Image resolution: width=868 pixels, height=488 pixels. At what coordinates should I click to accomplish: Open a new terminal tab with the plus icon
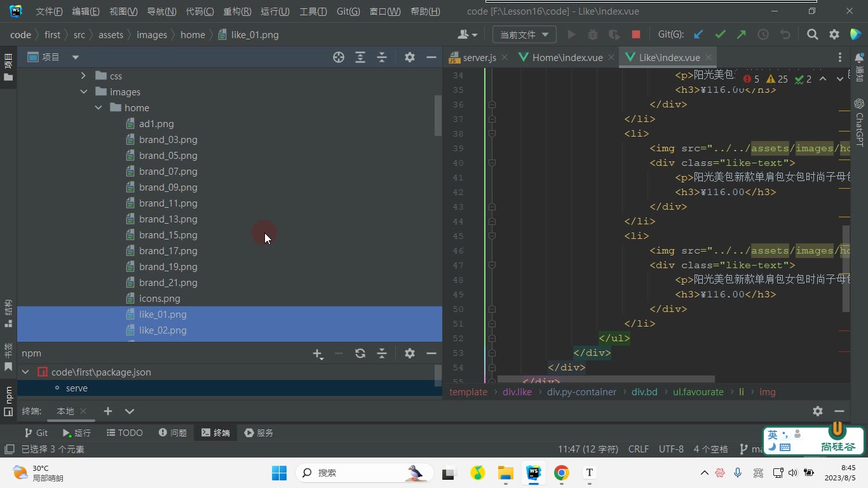tap(108, 411)
